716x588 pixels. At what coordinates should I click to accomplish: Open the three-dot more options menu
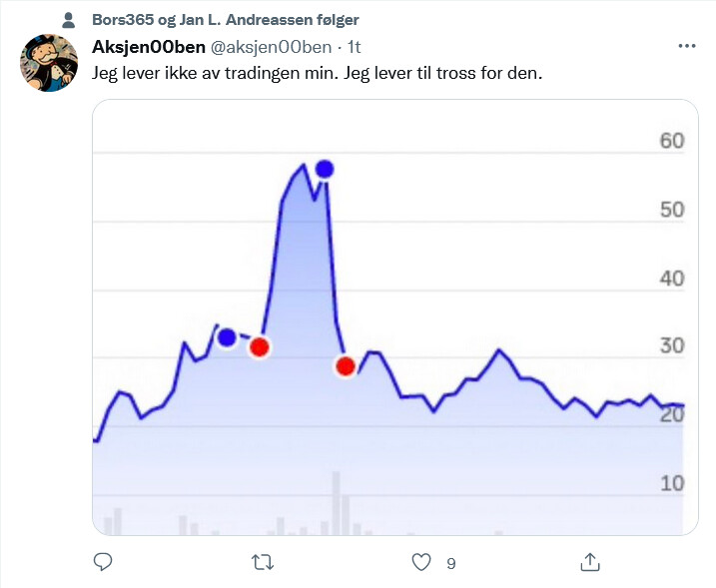[687, 46]
